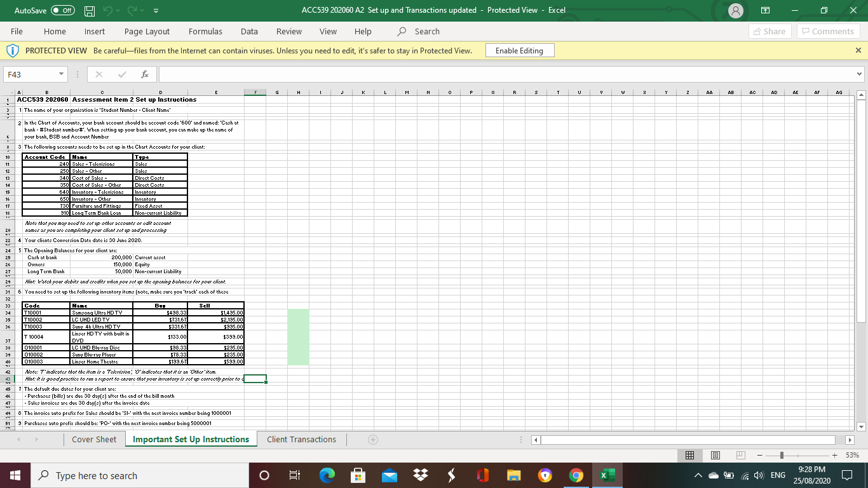Click the Save icon in title bar

pos(91,10)
